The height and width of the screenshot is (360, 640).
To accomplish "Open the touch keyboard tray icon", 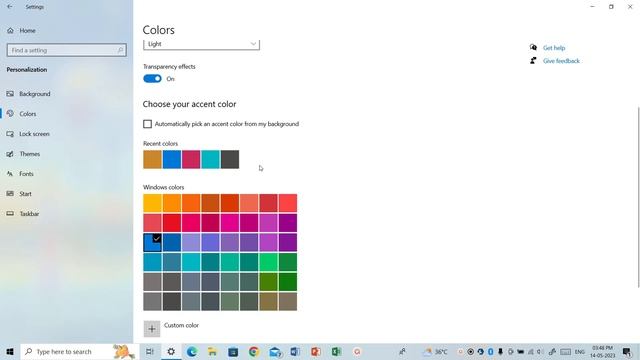I will click(x=565, y=351).
